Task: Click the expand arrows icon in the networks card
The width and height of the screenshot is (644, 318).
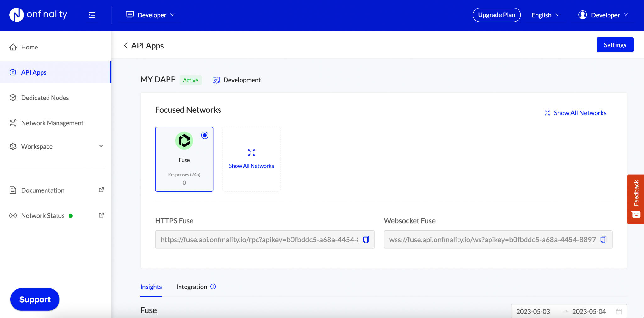Action: (x=252, y=153)
